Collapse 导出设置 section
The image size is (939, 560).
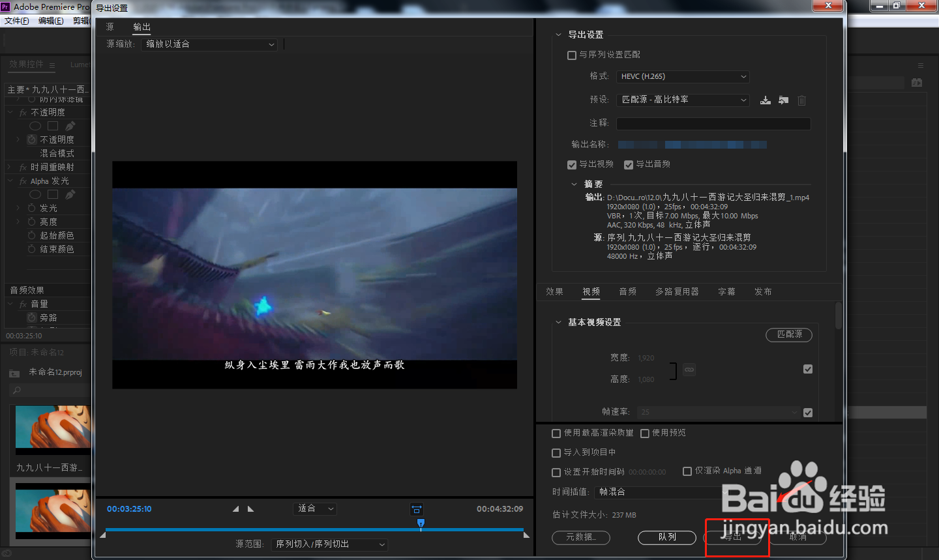[558, 35]
